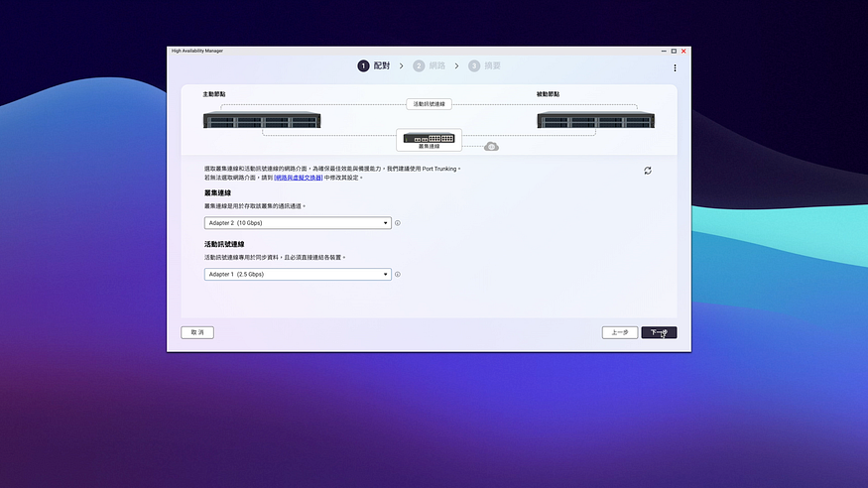Select step 1 配對 in the wizard
The image size is (868, 488).
pyautogui.click(x=374, y=65)
